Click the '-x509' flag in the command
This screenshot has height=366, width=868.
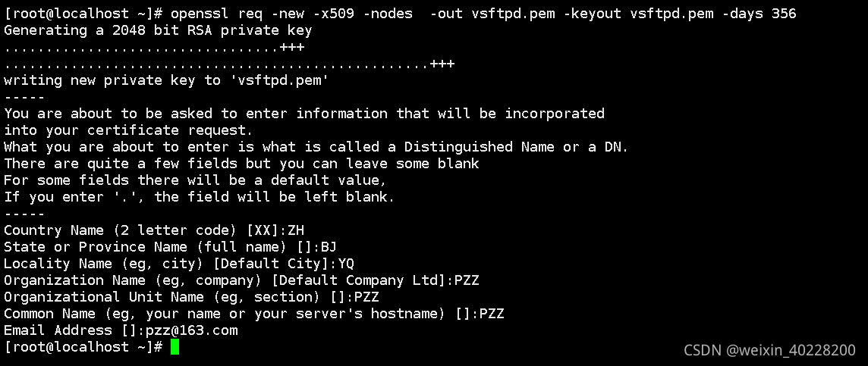coord(334,14)
